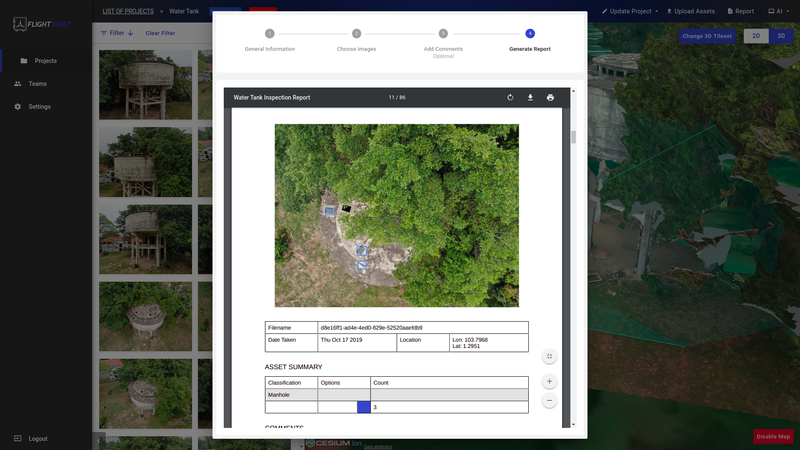Download the Water Tank Inspection Report
The width and height of the screenshot is (800, 450).
[x=530, y=97]
